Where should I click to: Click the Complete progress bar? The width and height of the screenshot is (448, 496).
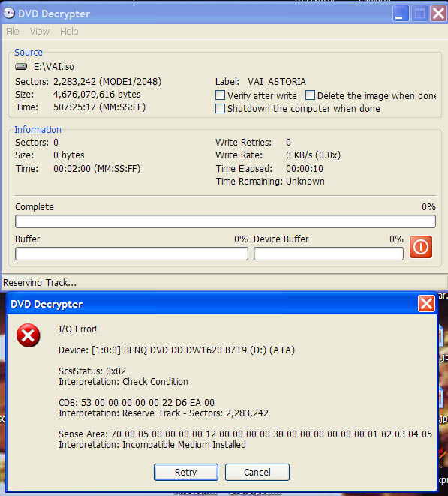pyautogui.click(x=225, y=221)
